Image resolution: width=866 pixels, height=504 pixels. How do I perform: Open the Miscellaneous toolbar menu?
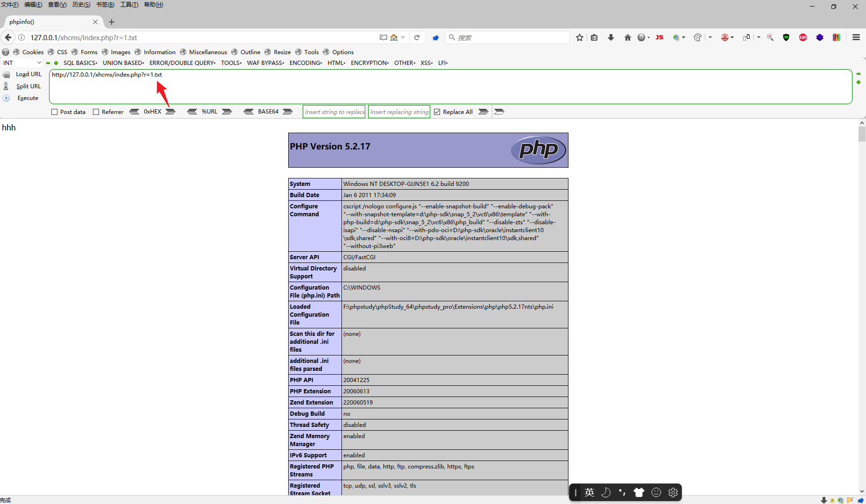(204, 52)
